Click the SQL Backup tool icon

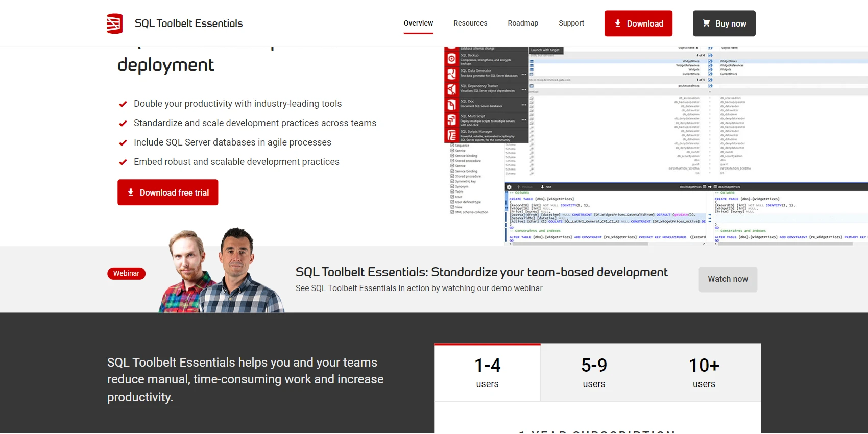[x=452, y=59]
